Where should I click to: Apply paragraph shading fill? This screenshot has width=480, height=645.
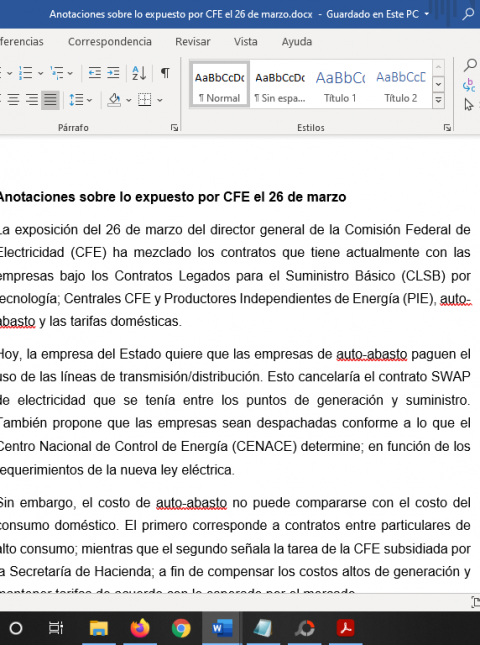114,100
